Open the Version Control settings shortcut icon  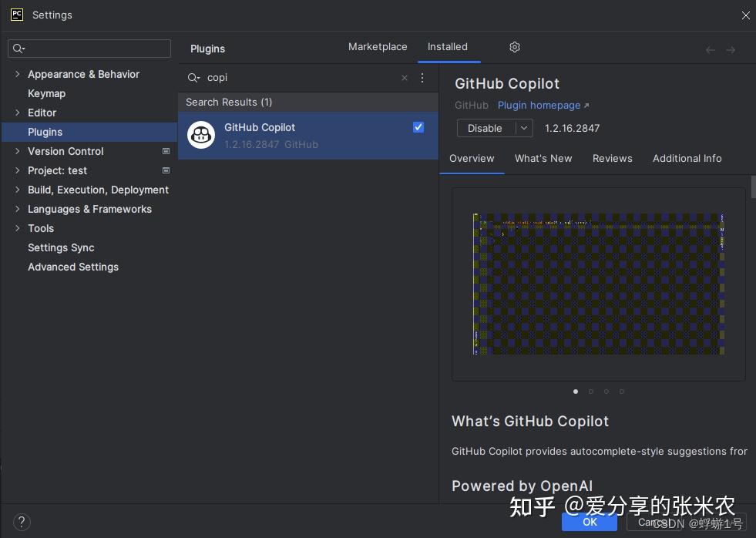pyautogui.click(x=166, y=151)
